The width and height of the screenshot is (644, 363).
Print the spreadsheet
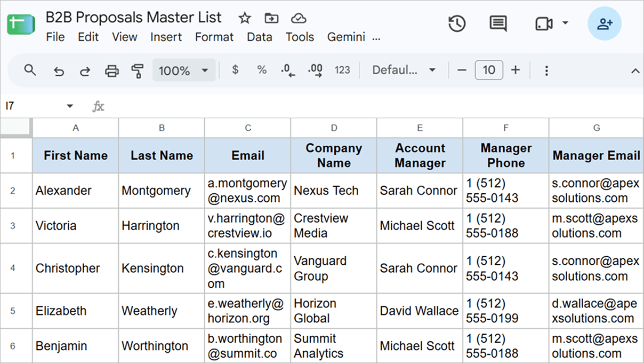coord(111,70)
